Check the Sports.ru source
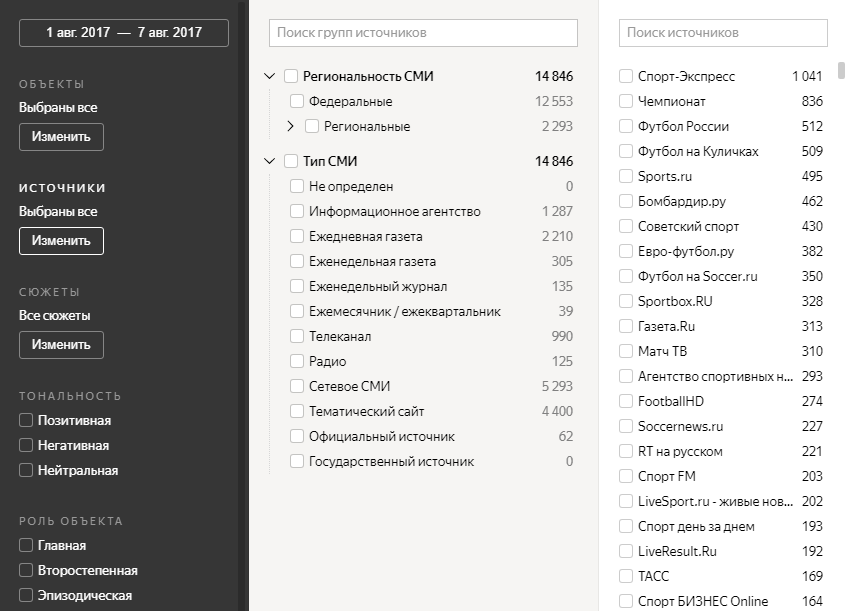 click(626, 176)
